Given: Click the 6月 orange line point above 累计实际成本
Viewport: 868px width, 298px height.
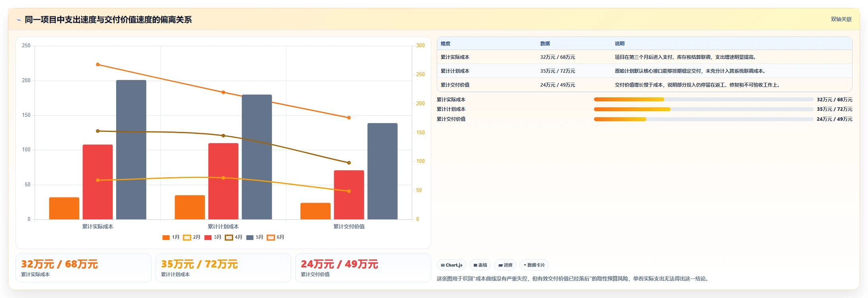Looking at the screenshot, I should pyautogui.click(x=98, y=64).
